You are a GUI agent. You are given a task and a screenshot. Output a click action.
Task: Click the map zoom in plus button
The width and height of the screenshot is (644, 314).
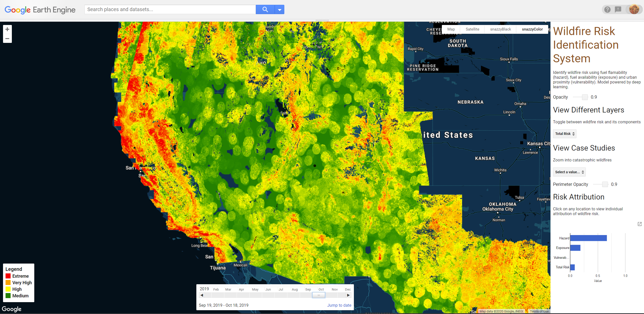pyautogui.click(x=7, y=29)
